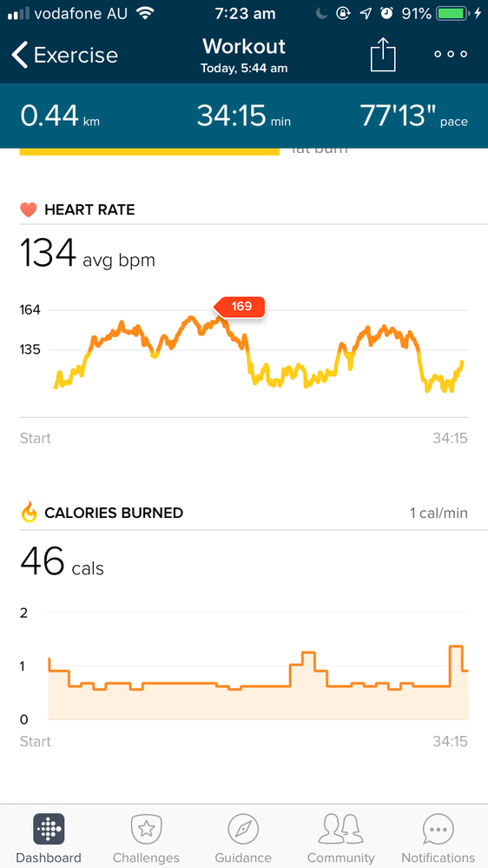The image size is (488, 868).
Task: Select the 0.44 km distance stat
Action: tap(60, 116)
